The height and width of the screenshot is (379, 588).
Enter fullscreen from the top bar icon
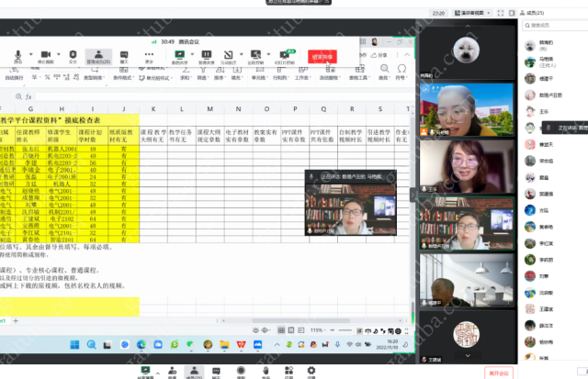point(502,13)
